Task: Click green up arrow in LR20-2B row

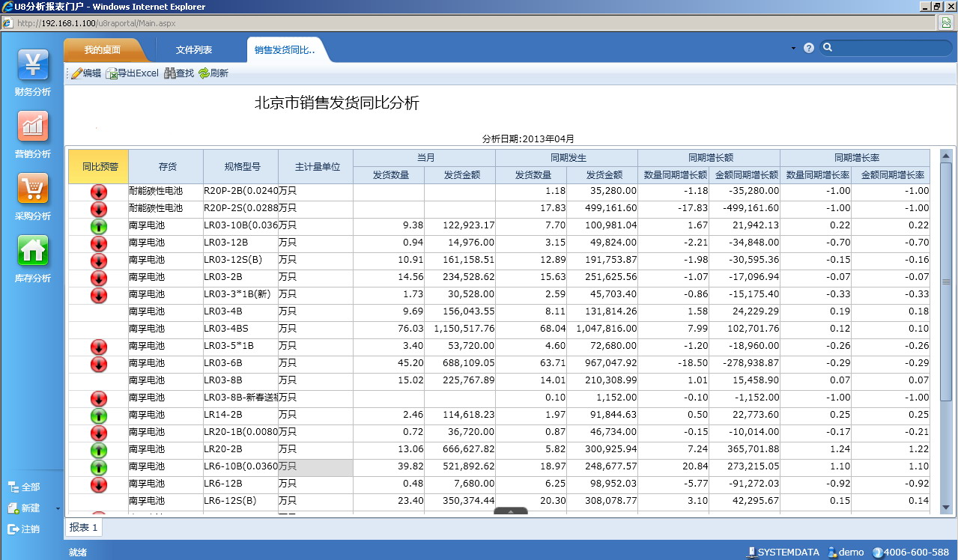Action: pos(98,451)
